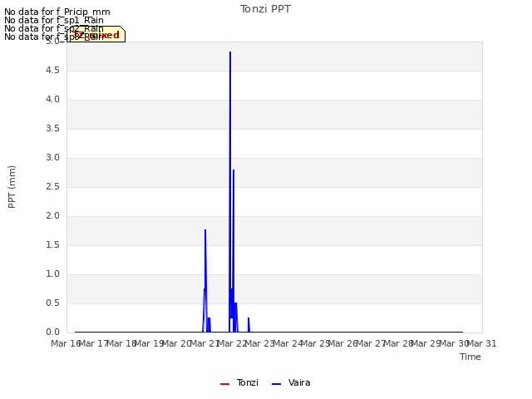Click the TZ_mixed annotation label
Screen dimensions: 532x399
point(96,35)
